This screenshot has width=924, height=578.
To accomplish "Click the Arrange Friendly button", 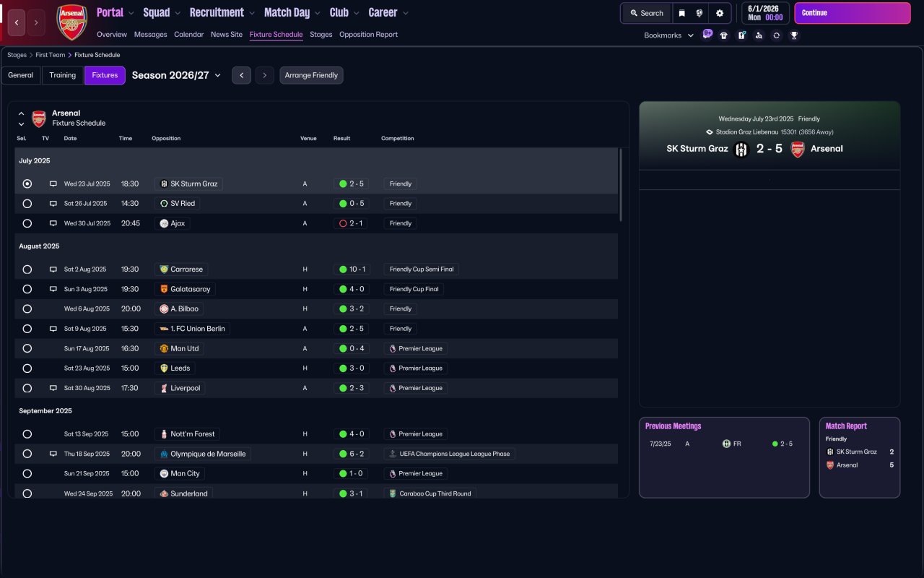I will (311, 75).
